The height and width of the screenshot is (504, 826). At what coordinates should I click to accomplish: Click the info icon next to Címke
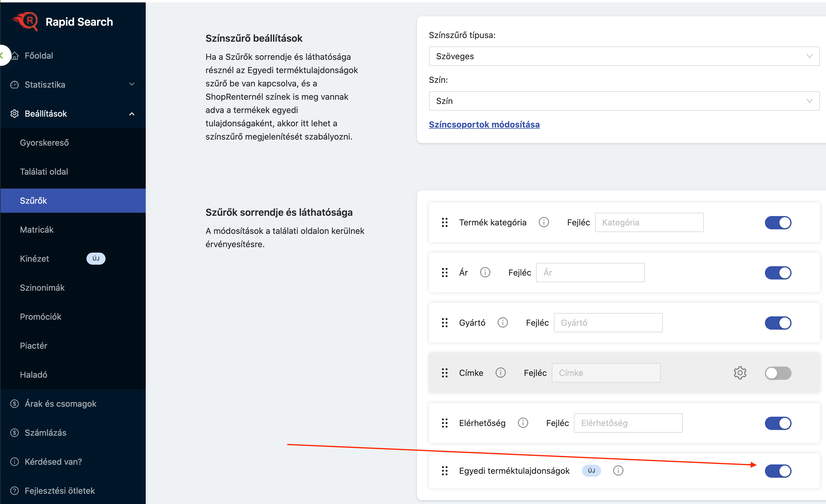coord(500,373)
